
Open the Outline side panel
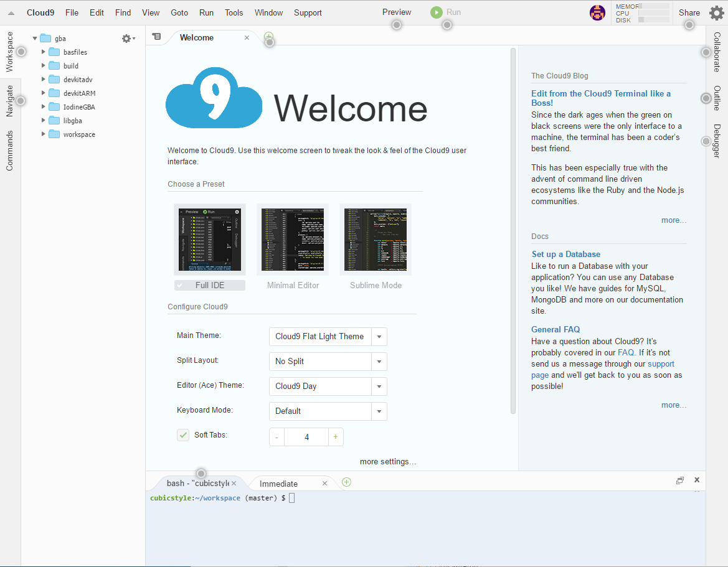tap(717, 98)
